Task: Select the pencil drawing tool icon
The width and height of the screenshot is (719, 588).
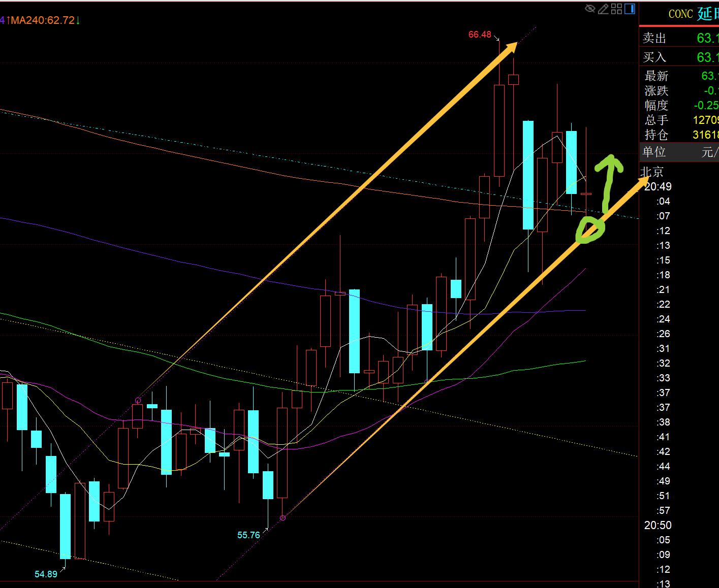Action: [603, 9]
